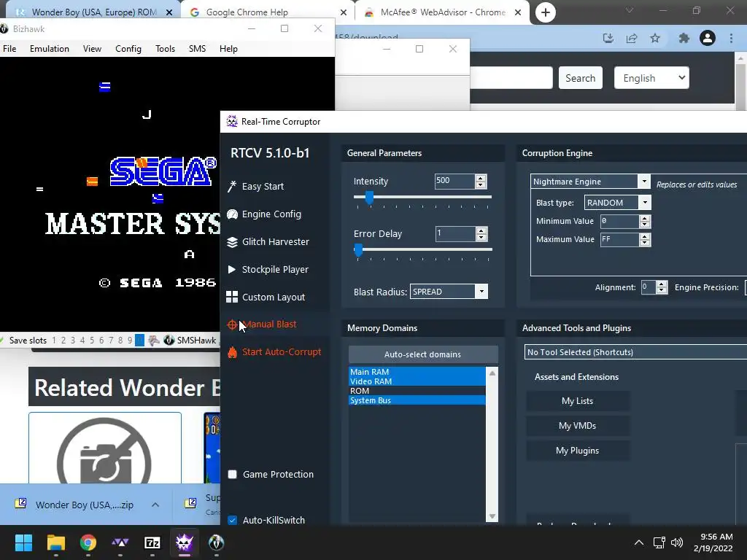Increase Error Delay with up stepper
Screen dimensions: 747x560
point(481,231)
